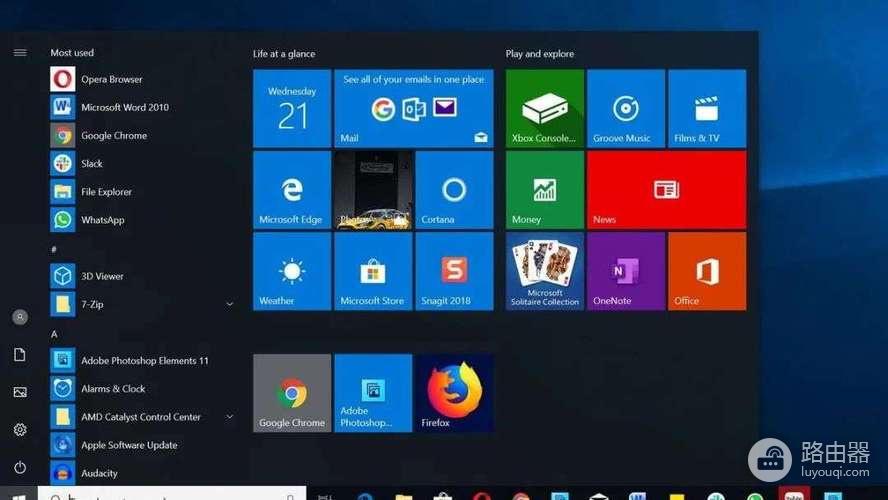The width and height of the screenshot is (888, 500).
Task: Open Opera Browser from Most used
Action: [x=142, y=79]
